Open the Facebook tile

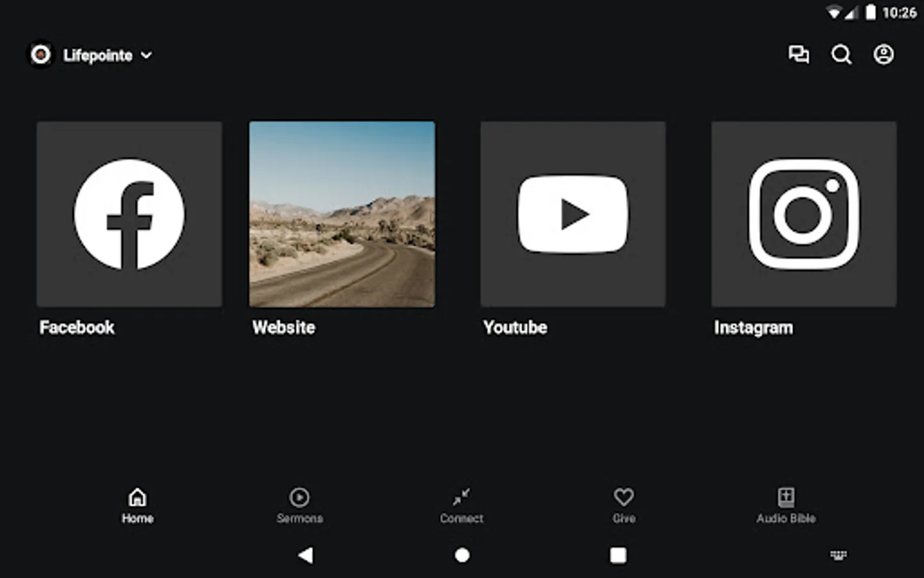click(129, 214)
